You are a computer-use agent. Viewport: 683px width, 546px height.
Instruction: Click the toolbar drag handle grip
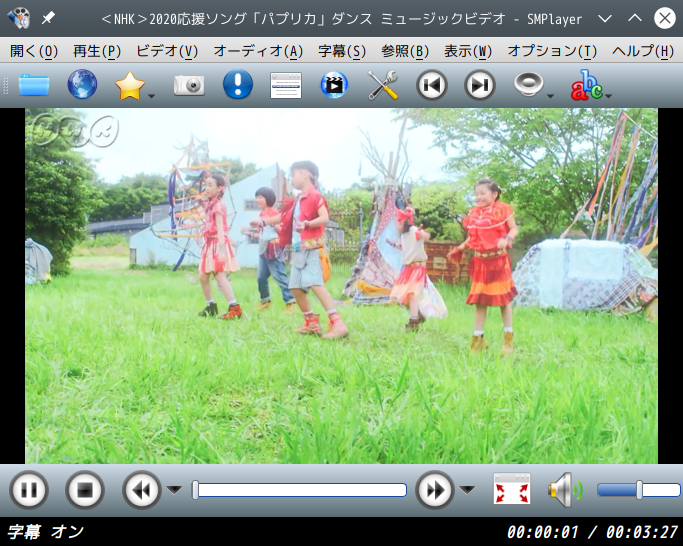coord(5,85)
